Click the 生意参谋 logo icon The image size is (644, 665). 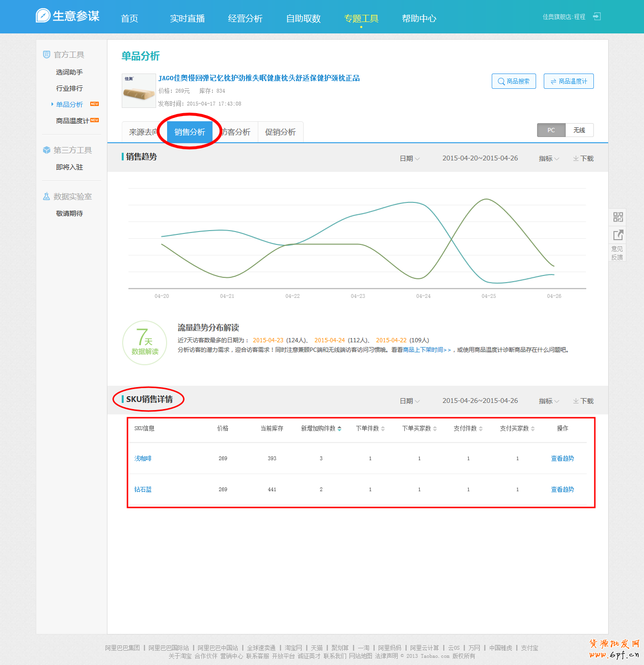[x=43, y=16]
